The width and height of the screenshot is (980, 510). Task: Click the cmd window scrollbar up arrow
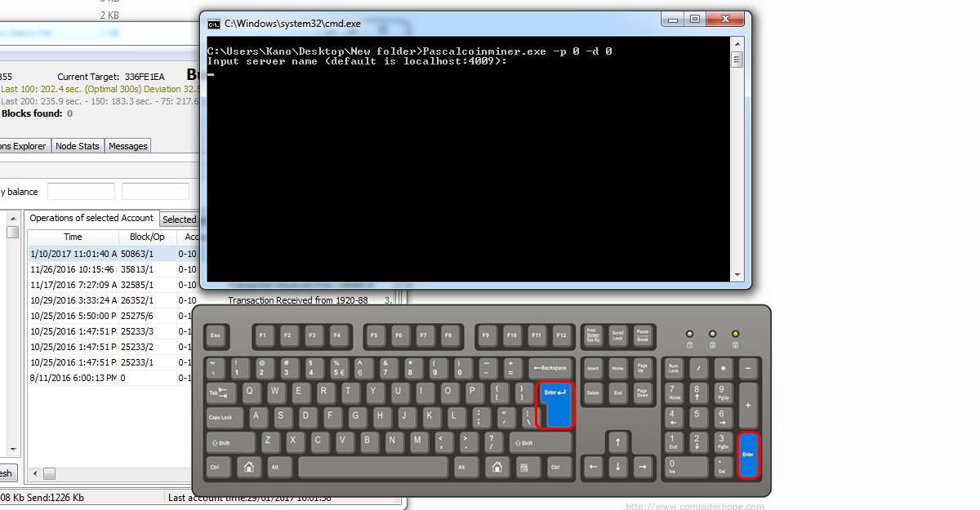(x=737, y=43)
